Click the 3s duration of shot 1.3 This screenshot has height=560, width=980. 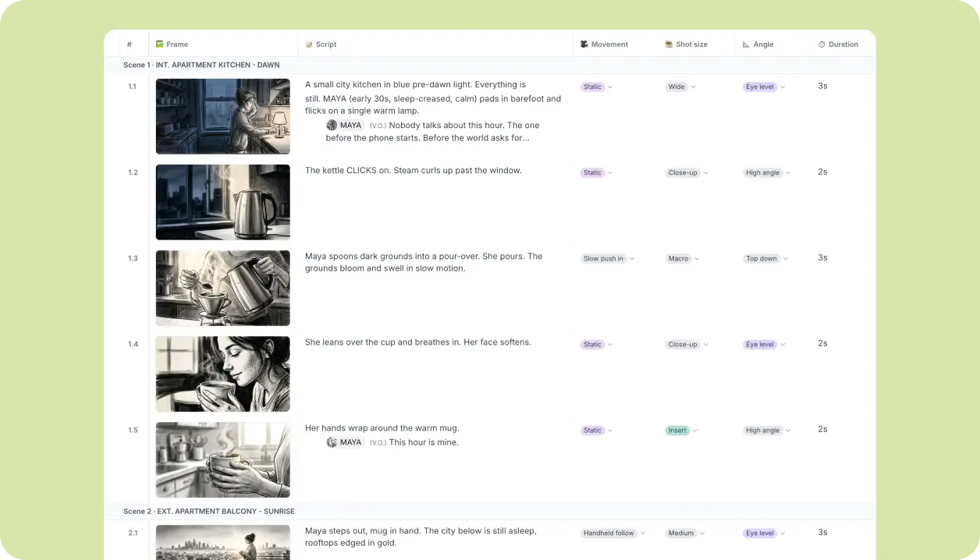pos(822,257)
